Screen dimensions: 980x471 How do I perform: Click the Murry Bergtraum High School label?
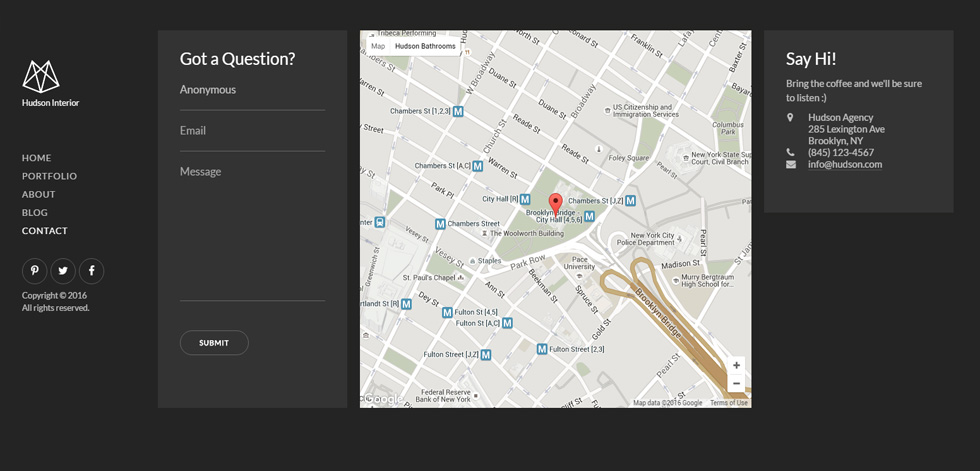[708, 280]
